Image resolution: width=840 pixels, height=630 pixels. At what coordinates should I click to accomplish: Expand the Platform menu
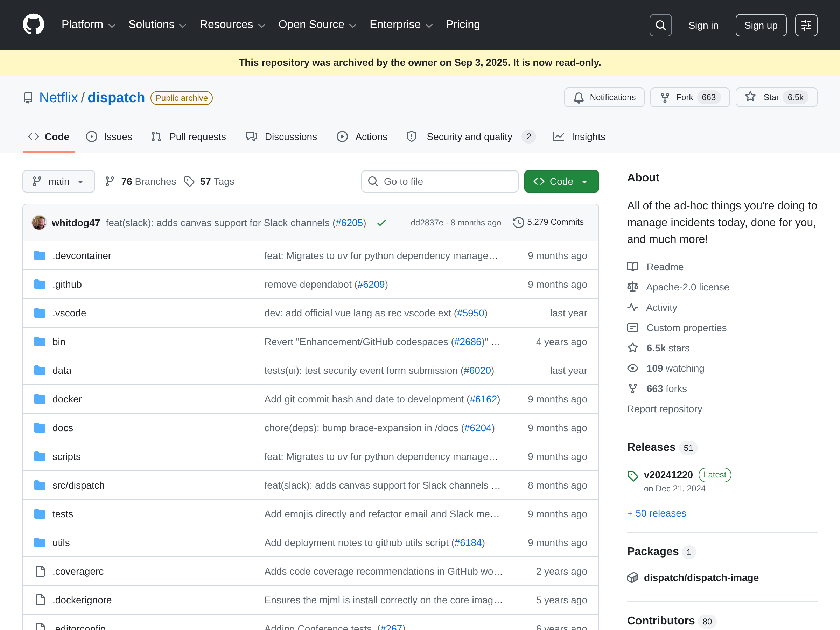pyautogui.click(x=89, y=25)
